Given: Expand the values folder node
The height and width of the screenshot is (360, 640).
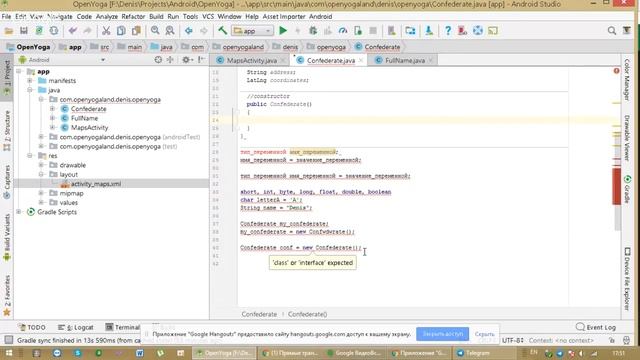Looking at the screenshot, I should click(41, 202).
